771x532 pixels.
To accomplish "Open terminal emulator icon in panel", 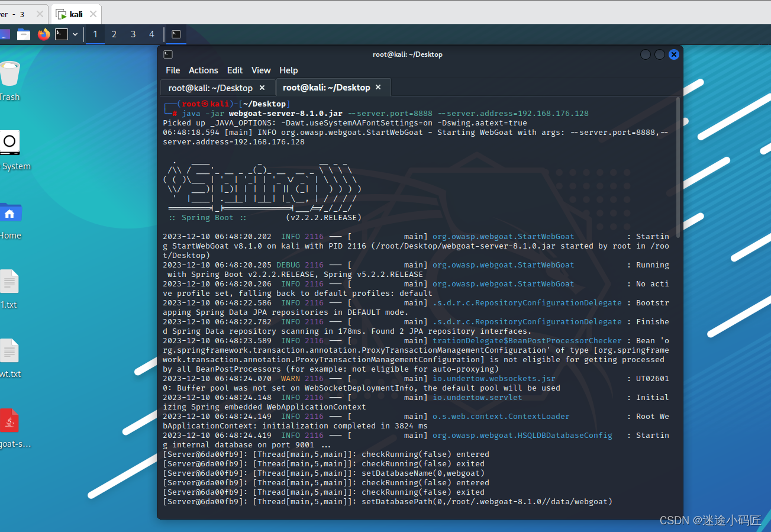I will (x=62, y=34).
